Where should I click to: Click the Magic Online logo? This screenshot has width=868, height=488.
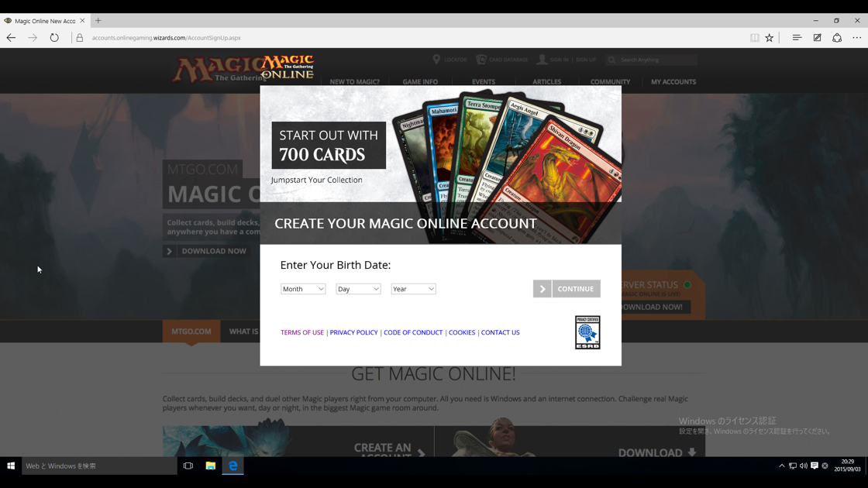pyautogui.click(x=288, y=67)
